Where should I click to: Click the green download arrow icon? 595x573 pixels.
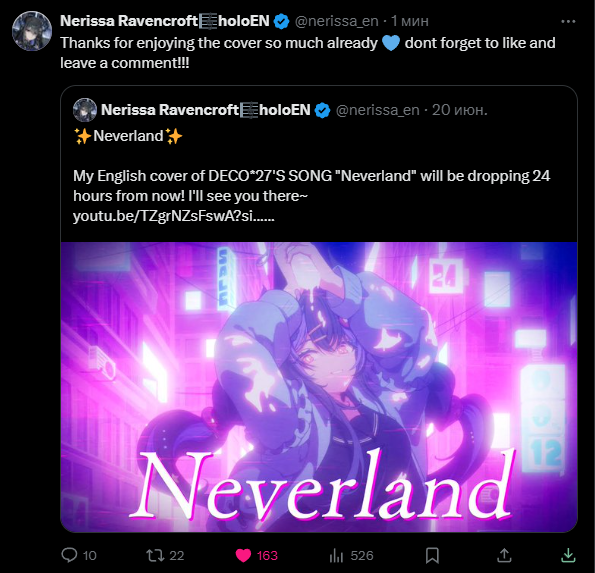tap(568, 555)
